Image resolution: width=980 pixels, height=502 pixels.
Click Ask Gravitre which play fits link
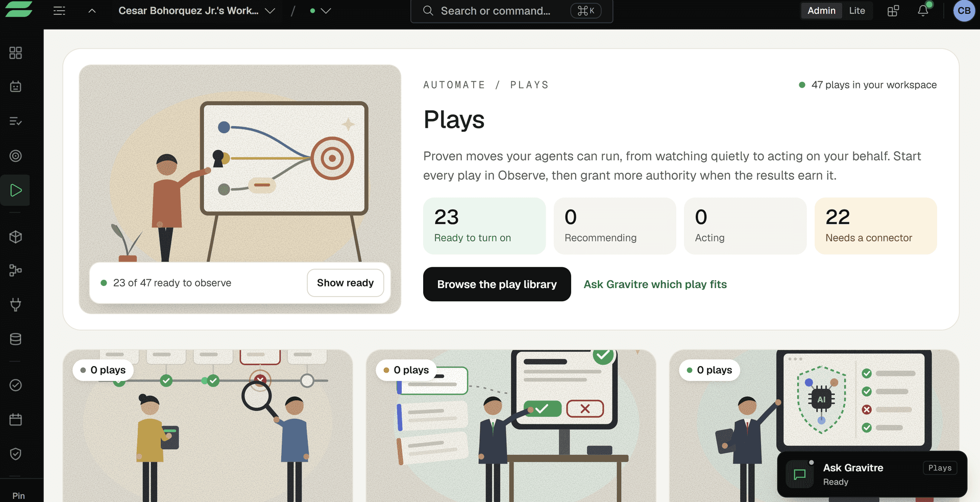pyautogui.click(x=655, y=284)
